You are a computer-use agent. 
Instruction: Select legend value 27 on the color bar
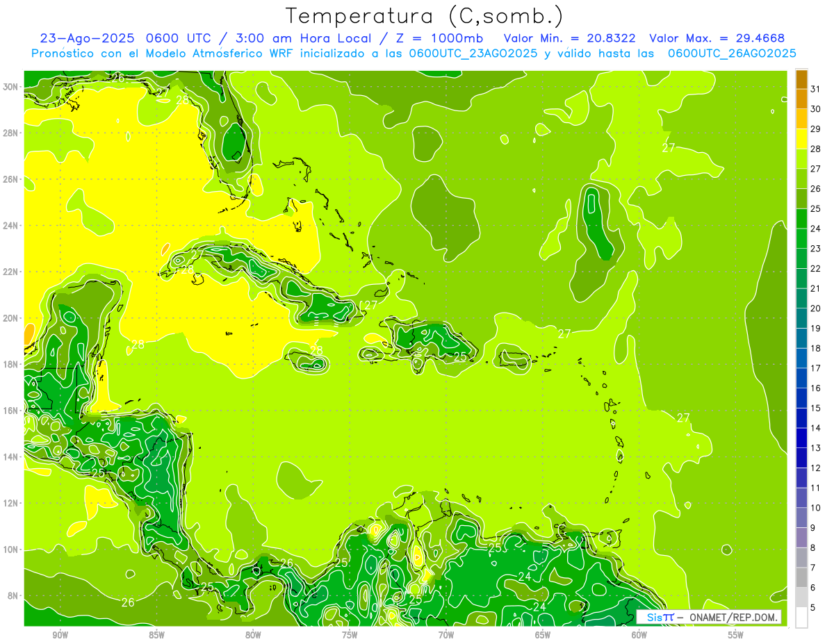816,169
